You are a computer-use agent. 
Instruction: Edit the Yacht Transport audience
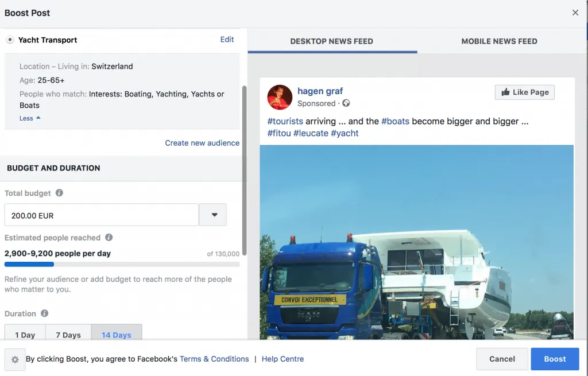click(227, 40)
